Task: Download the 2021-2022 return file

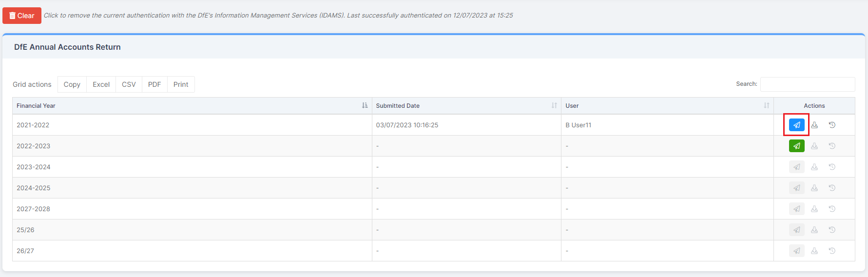Action: pos(814,125)
